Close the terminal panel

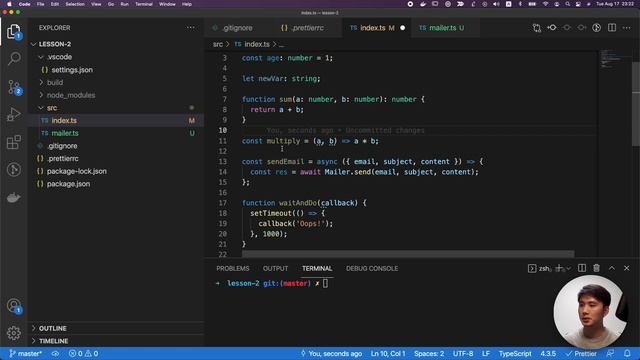point(627,268)
